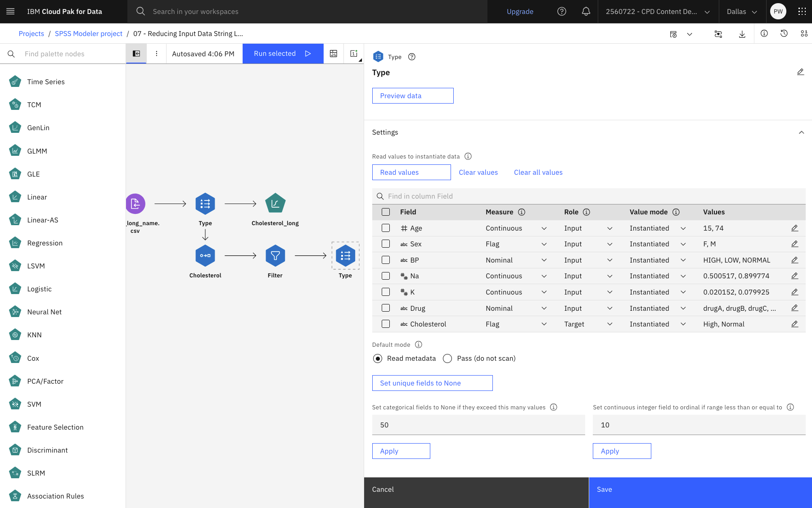Select Pass (do not scan) radio option
Screen dimensions: 812x508
[447, 358]
